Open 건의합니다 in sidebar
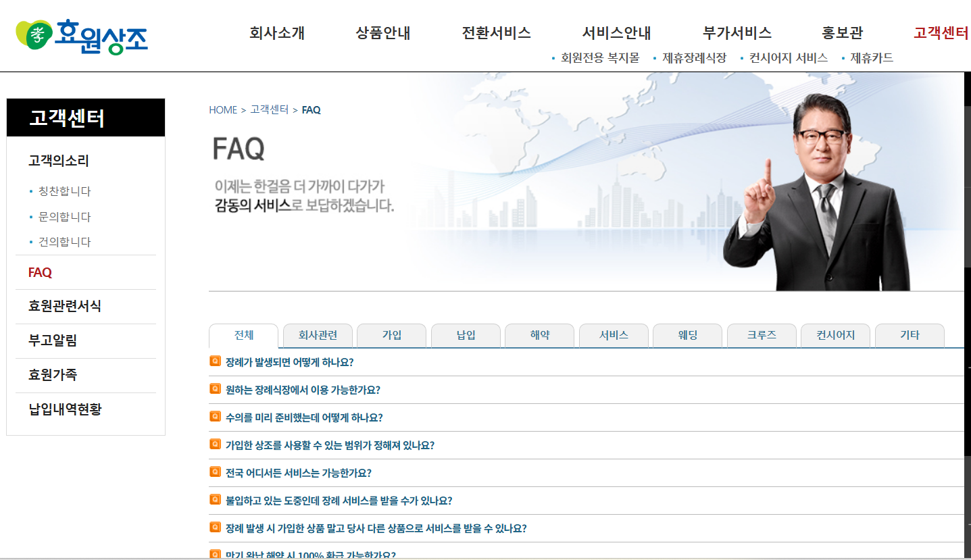 click(64, 242)
